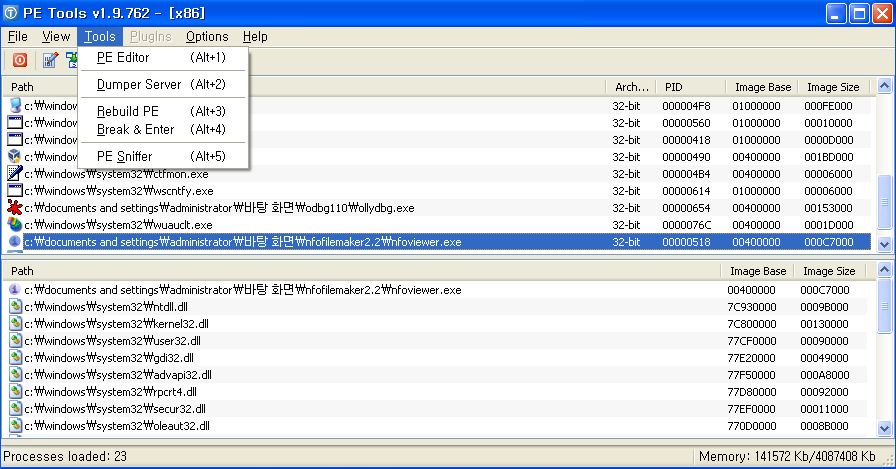Click process list scrollbar down arrow
The image size is (896, 469).
tap(884, 244)
